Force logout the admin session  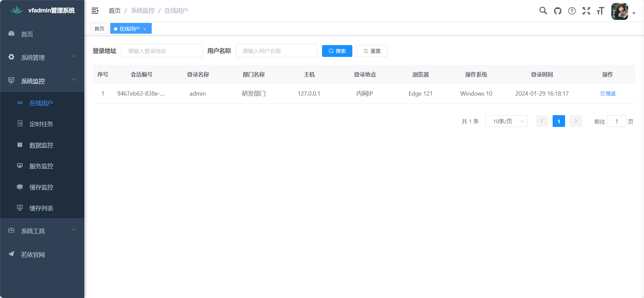(608, 94)
